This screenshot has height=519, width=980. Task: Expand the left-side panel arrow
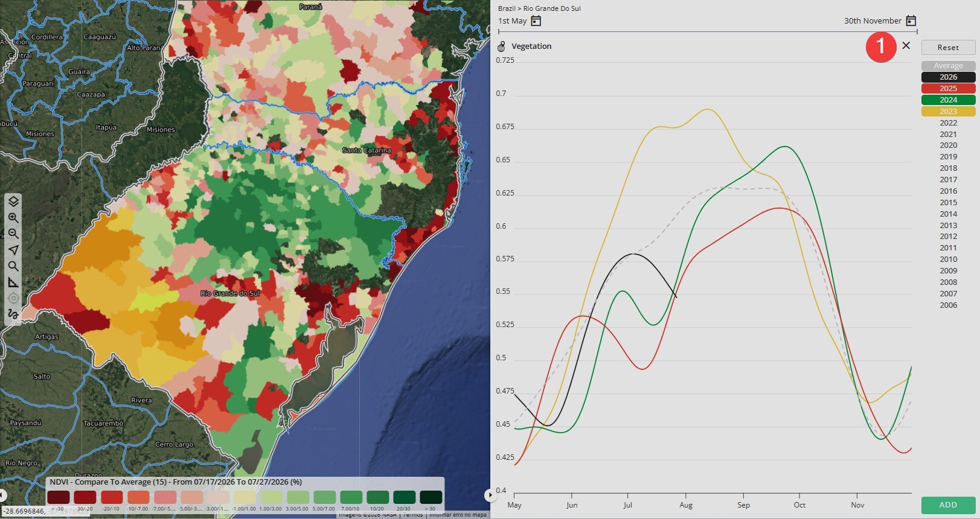click(3, 495)
